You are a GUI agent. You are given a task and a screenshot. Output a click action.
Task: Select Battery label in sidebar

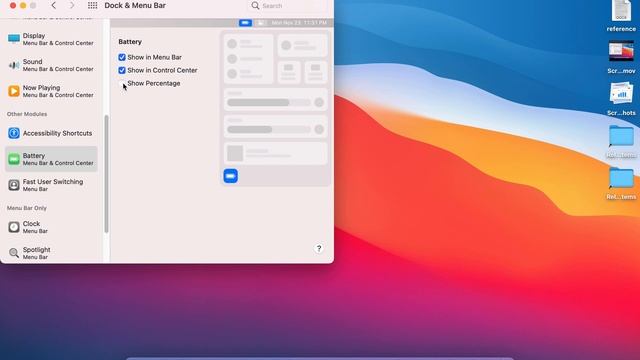(34, 156)
